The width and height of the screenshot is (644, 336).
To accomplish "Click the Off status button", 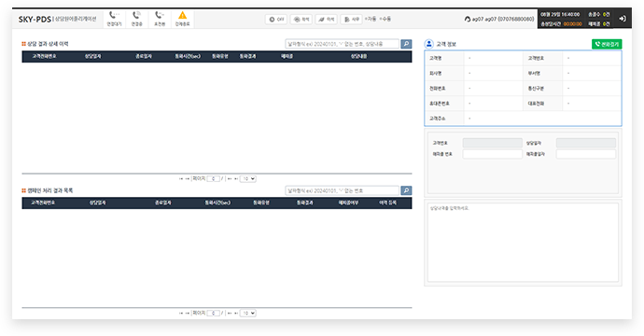I will (276, 20).
